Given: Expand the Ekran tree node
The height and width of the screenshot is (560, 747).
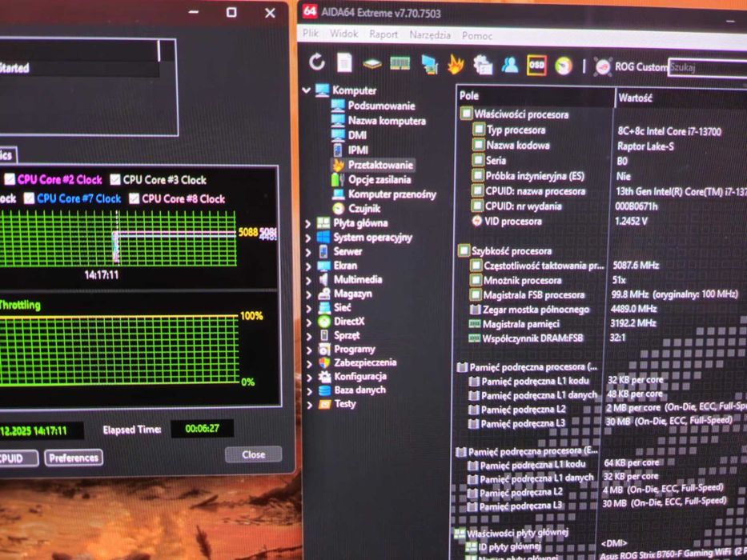Looking at the screenshot, I should click(308, 266).
